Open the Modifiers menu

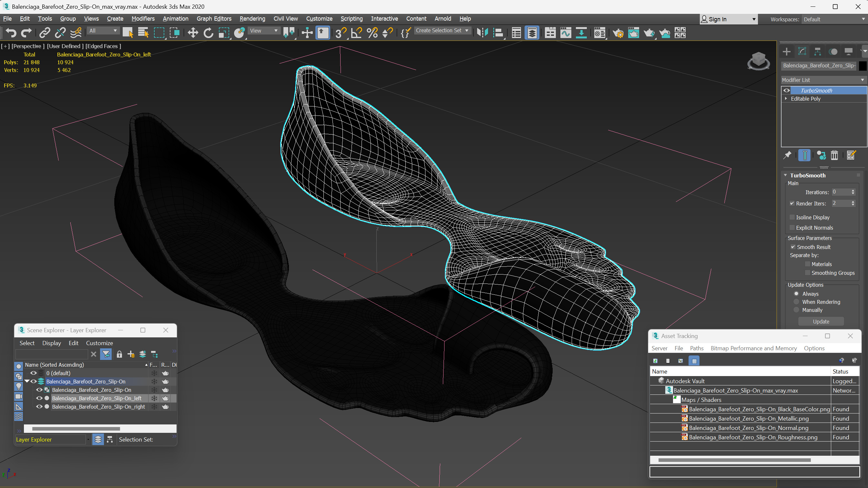click(143, 18)
